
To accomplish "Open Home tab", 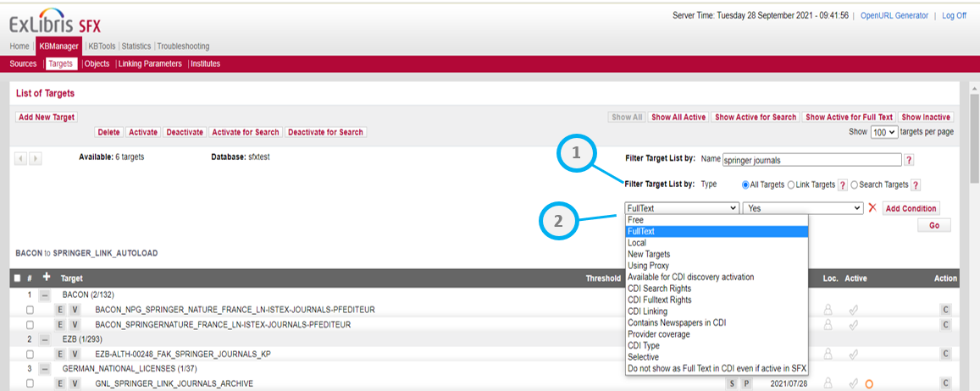I will [x=19, y=47].
